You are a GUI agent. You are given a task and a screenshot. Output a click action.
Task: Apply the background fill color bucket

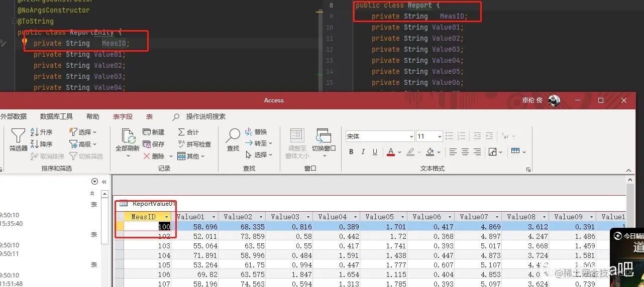430,152
